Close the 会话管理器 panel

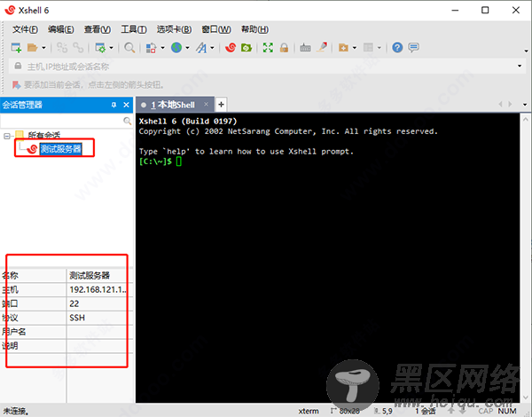(126, 105)
